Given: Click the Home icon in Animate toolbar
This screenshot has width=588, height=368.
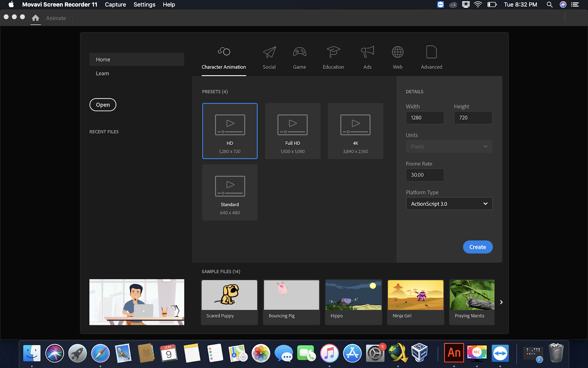Looking at the screenshot, I should pyautogui.click(x=35, y=18).
